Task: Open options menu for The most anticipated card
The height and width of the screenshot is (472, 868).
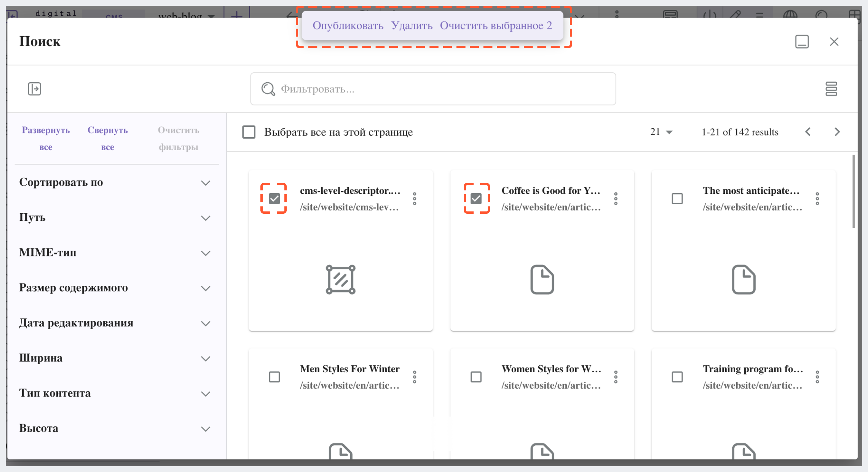Action: (x=817, y=198)
